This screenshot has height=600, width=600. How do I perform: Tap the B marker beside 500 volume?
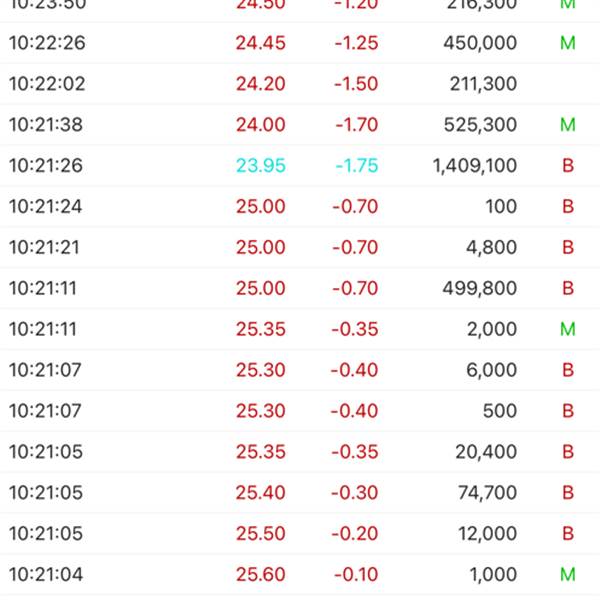pyautogui.click(x=568, y=411)
